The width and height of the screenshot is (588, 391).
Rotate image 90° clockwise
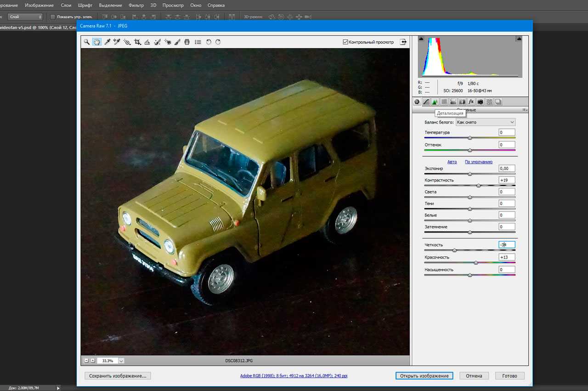click(218, 42)
